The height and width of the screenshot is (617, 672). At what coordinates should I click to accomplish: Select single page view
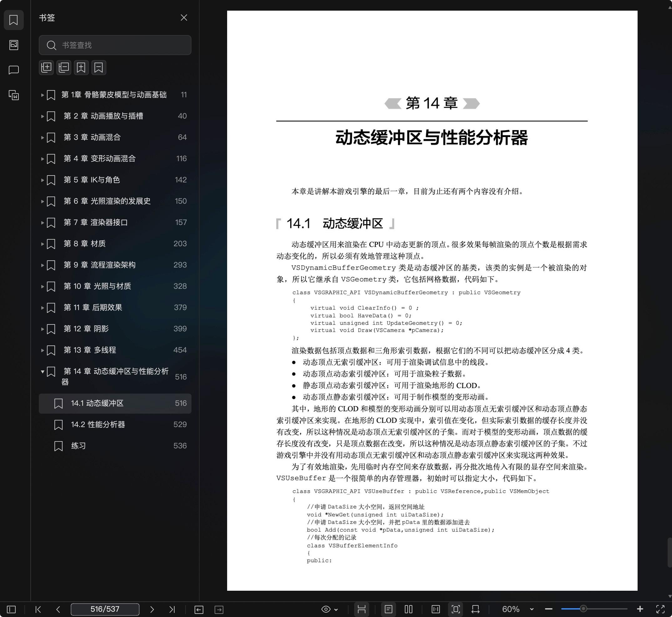388,609
